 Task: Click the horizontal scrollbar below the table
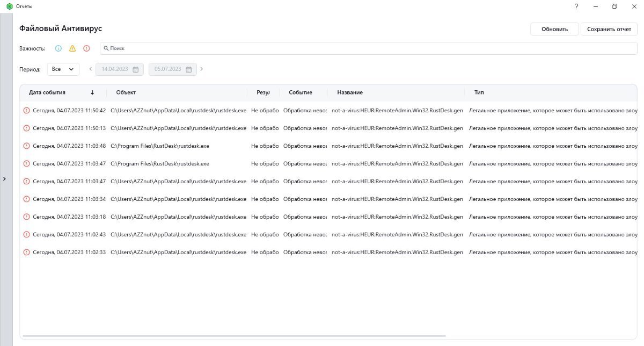click(x=234, y=336)
